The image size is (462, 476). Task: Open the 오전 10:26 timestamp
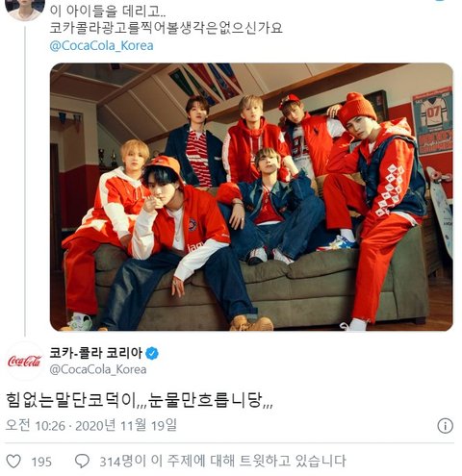pos(36,426)
